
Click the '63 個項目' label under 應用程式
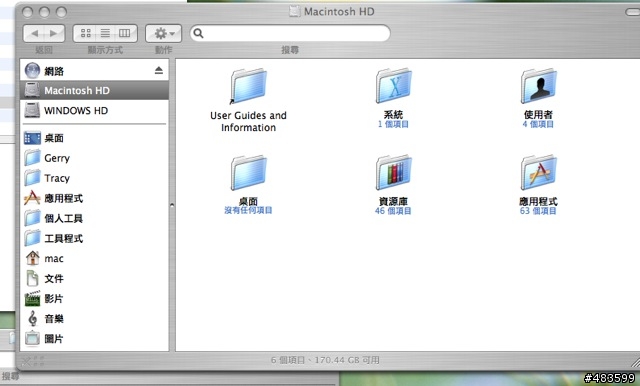click(538, 211)
